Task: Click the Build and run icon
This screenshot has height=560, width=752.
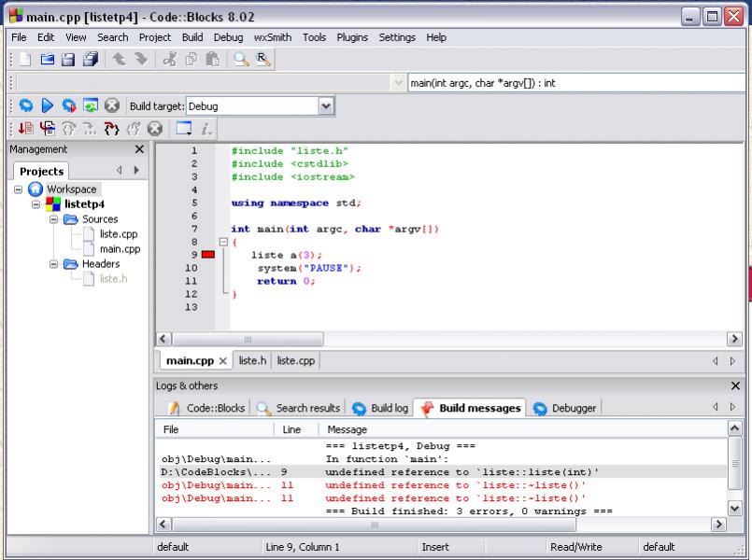Action: (x=68, y=105)
